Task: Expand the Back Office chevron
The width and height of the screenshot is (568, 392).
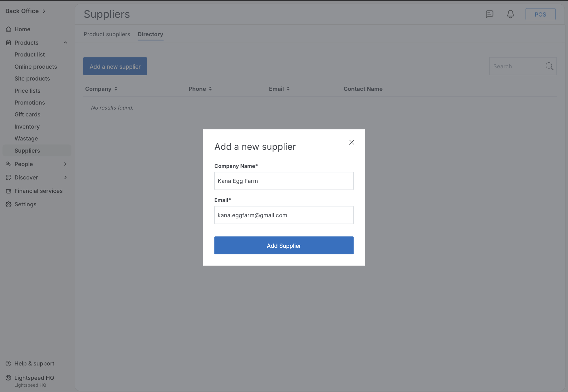Action: click(x=44, y=11)
